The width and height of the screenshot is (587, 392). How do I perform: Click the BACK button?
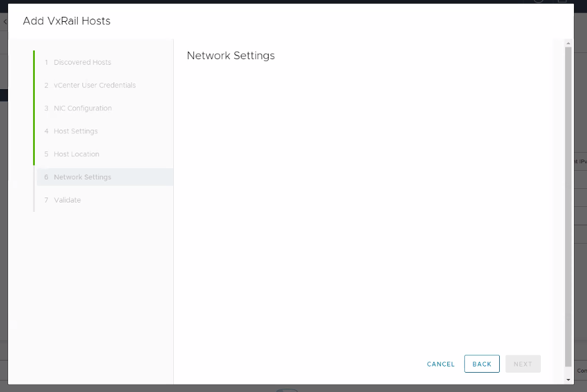pyautogui.click(x=482, y=364)
